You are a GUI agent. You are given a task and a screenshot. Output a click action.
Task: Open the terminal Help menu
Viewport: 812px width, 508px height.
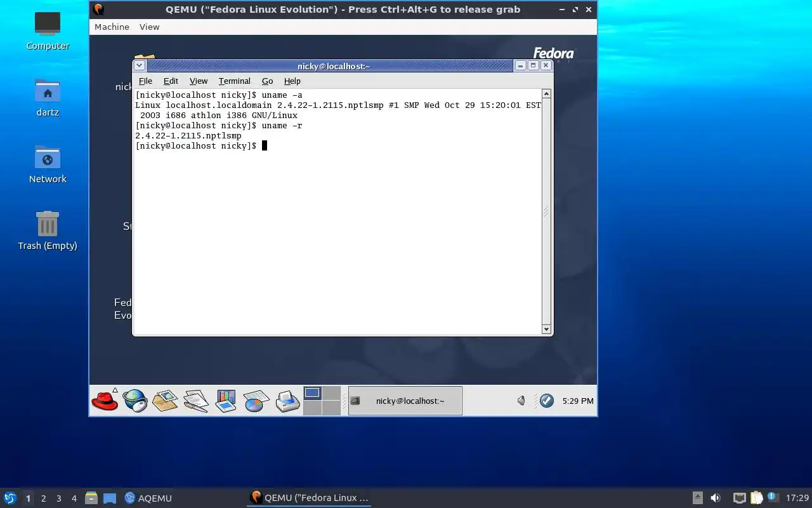pos(292,81)
